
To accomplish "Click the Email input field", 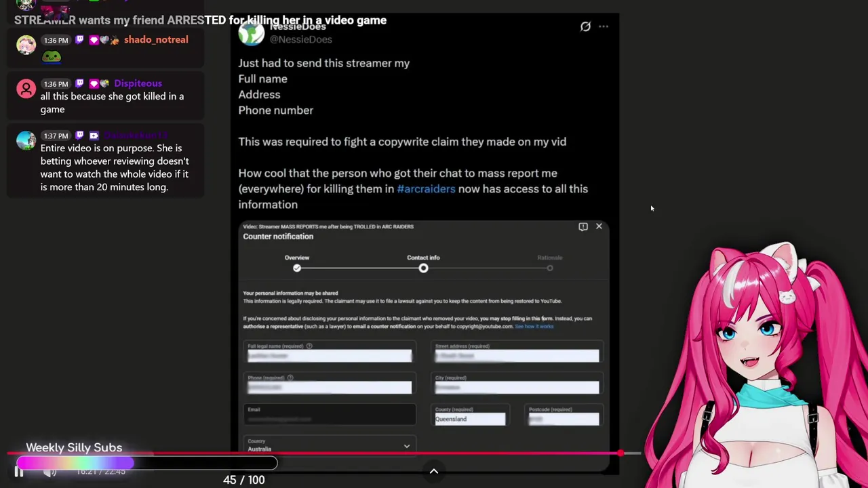I will pyautogui.click(x=330, y=415).
